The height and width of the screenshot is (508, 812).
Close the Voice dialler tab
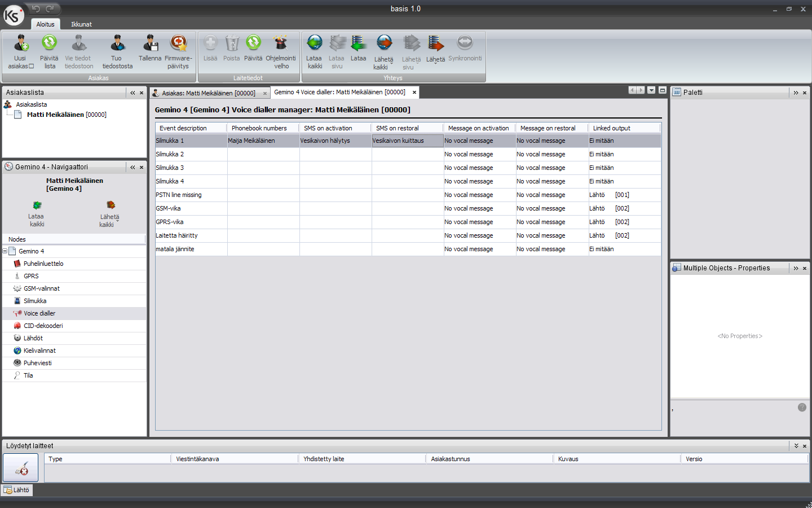pyautogui.click(x=414, y=92)
